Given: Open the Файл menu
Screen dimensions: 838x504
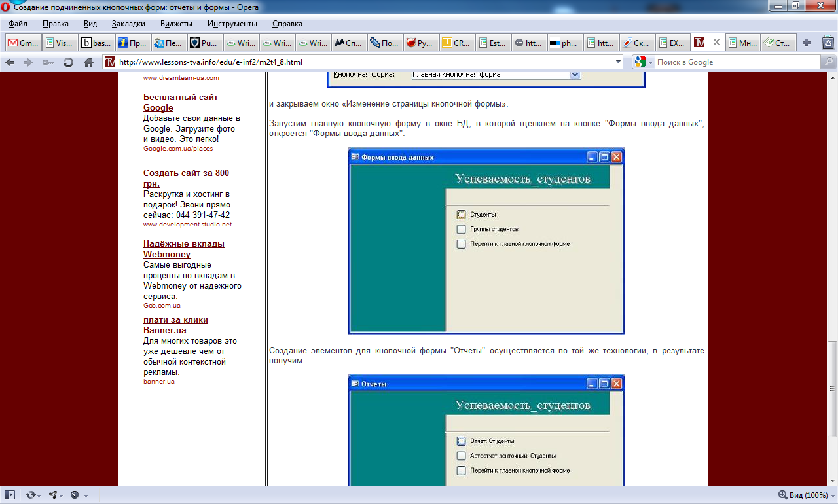Looking at the screenshot, I should (x=18, y=24).
